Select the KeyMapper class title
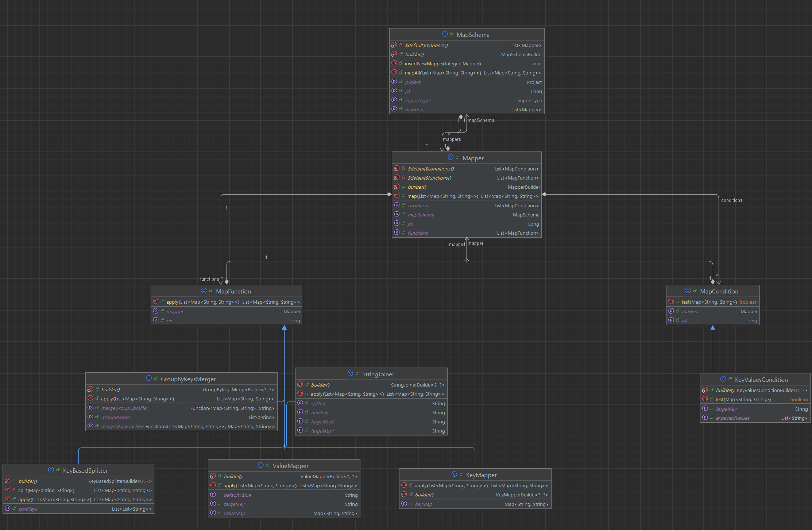The image size is (812, 530). point(481,475)
